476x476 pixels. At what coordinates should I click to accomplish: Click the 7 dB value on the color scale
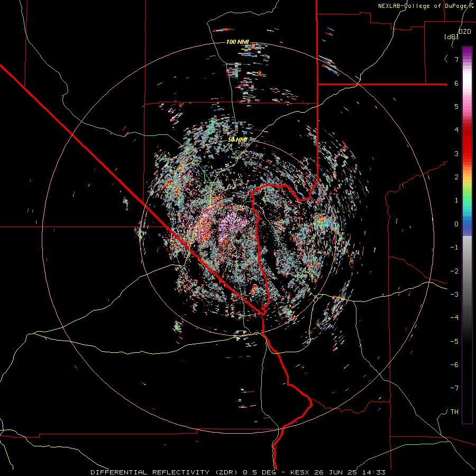(x=456, y=59)
